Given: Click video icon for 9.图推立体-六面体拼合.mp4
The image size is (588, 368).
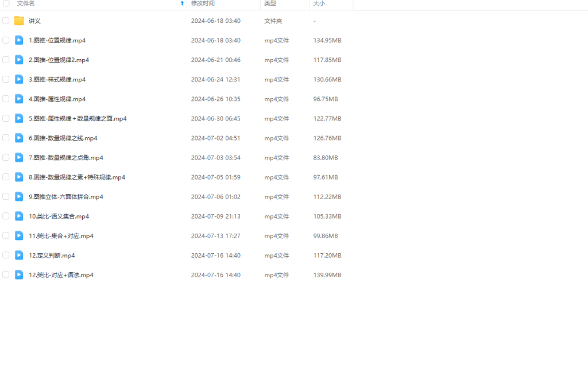Looking at the screenshot, I should (19, 196).
